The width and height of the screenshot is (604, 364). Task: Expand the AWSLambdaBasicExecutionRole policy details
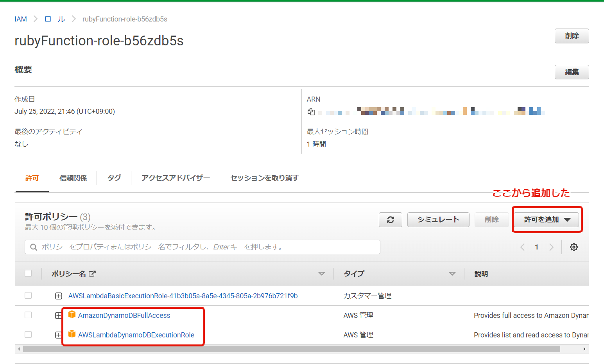(59, 296)
